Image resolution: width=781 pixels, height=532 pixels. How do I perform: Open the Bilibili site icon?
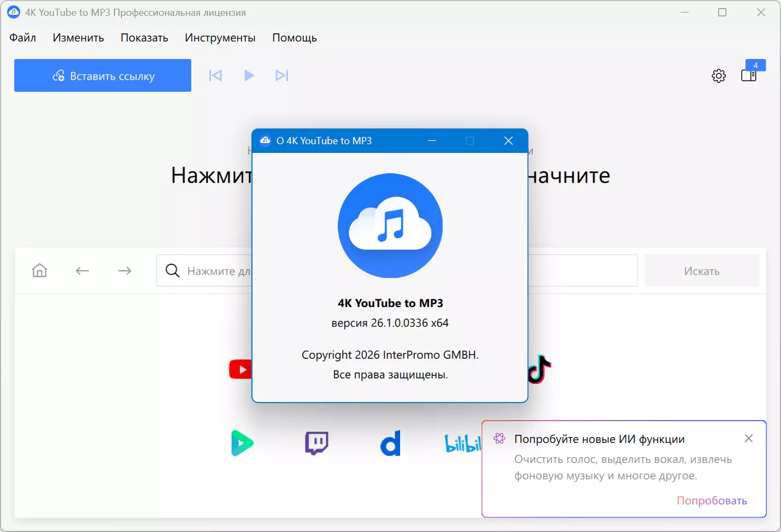[x=463, y=443]
